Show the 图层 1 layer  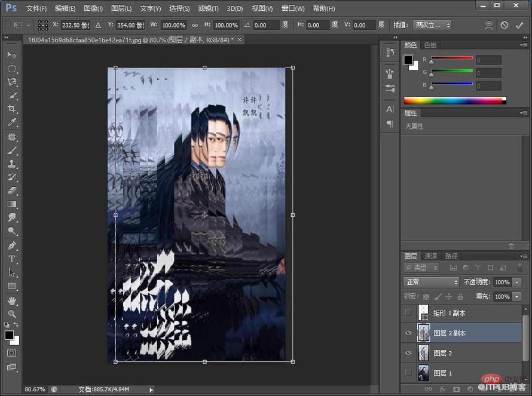pos(408,373)
